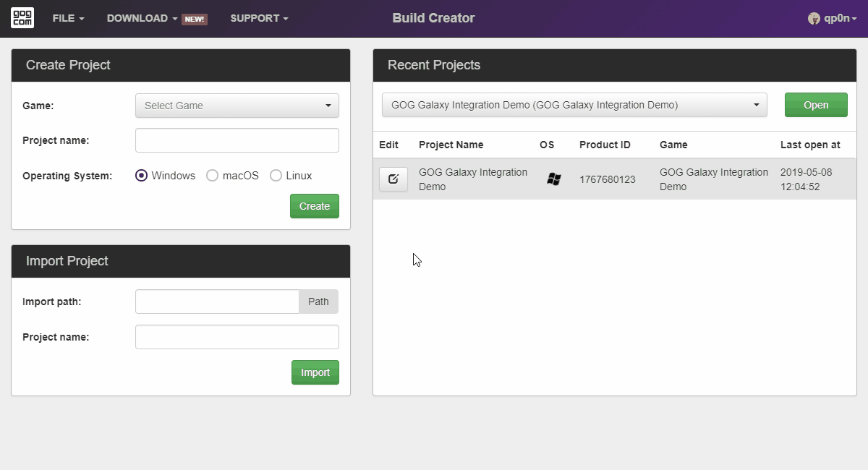
Task: Click the Open project button
Action: pos(816,105)
